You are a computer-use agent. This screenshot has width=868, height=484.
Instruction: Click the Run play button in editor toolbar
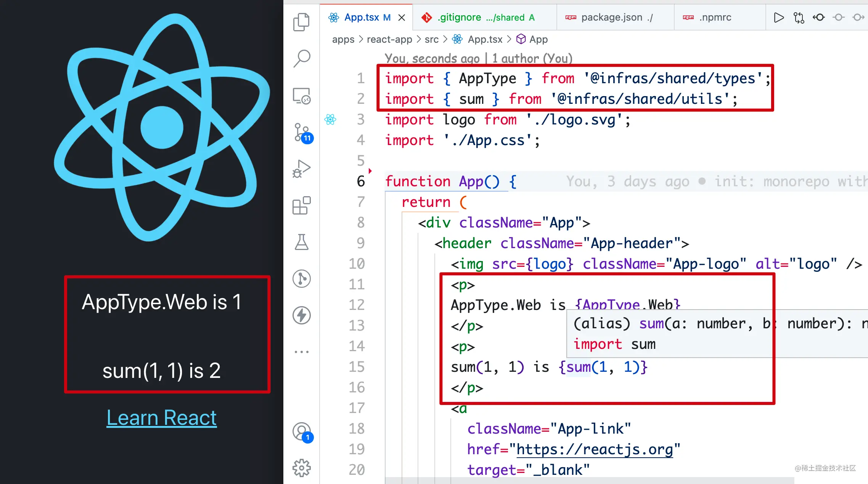point(778,18)
